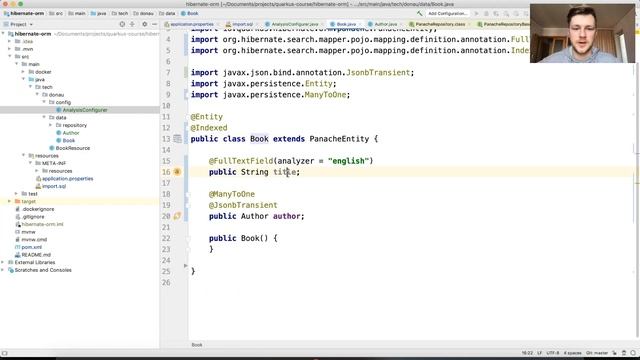The height and width of the screenshot is (360, 640).
Task: Switch to PanacheRepository.class tab
Action: point(439,24)
